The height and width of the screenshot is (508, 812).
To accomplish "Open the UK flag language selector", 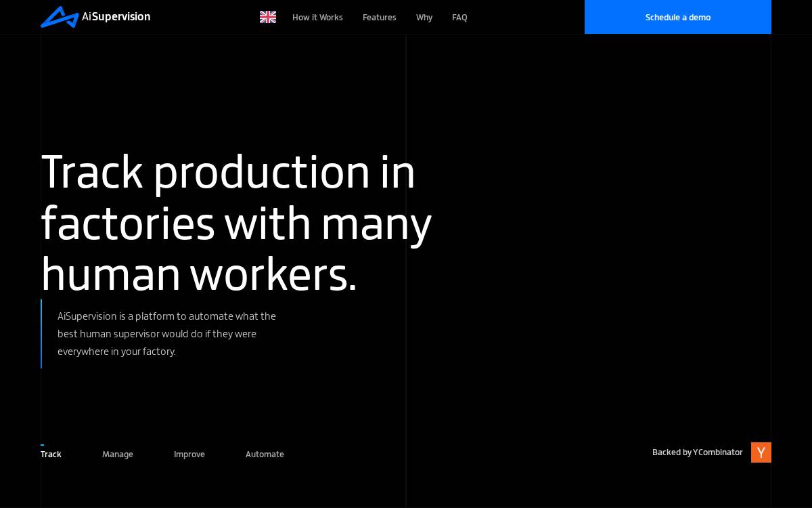I will (268, 17).
